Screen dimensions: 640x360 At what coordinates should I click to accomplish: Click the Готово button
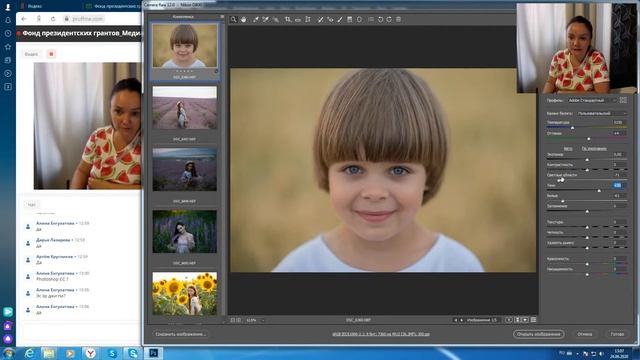(x=617, y=334)
